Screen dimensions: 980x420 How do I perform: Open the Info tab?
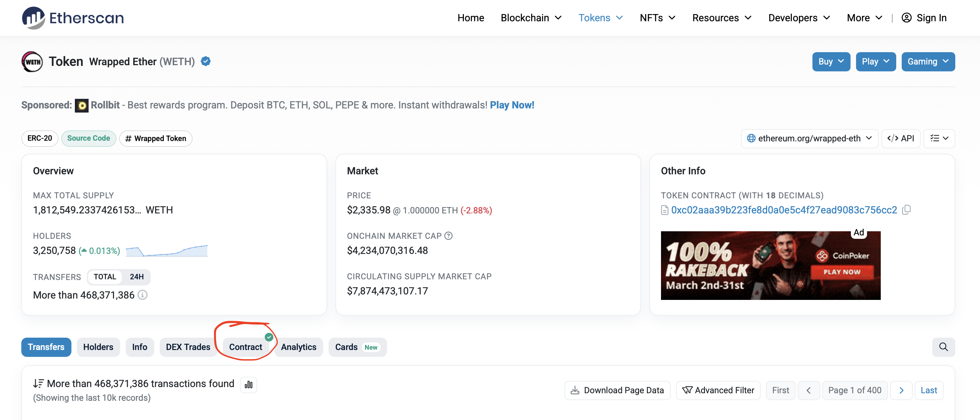140,347
